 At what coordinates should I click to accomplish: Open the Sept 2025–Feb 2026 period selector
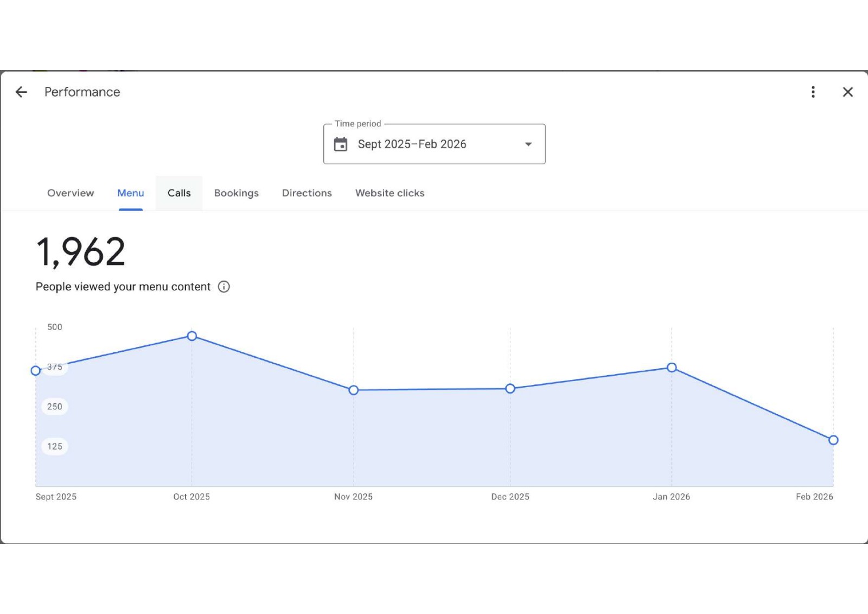(x=434, y=144)
